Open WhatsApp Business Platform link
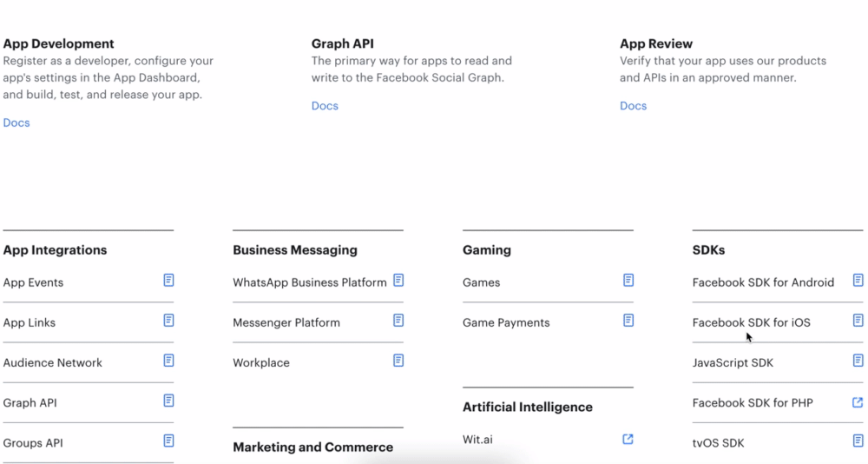Viewport: 868px width, 464px height. click(310, 282)
